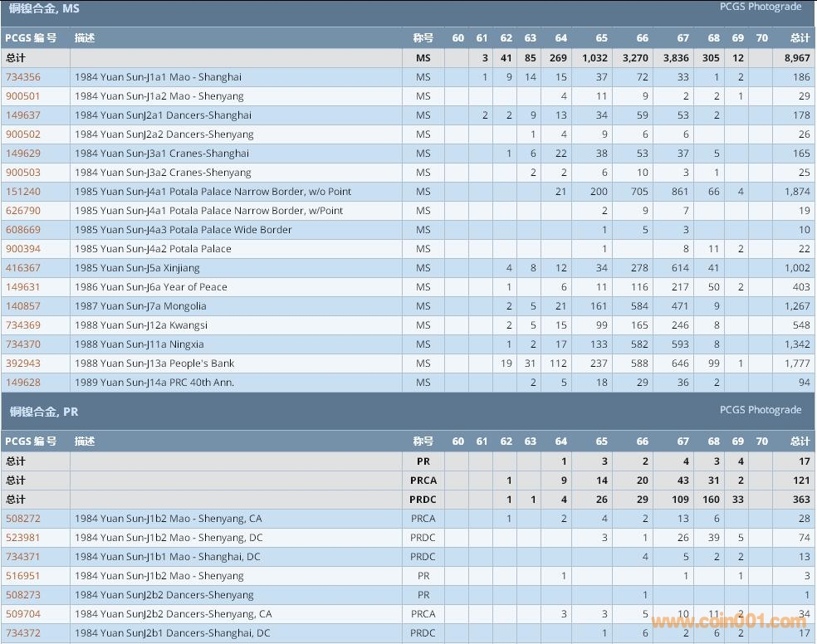
Task: Click PCGS number 508272 link
Action: tap(23, 519)
